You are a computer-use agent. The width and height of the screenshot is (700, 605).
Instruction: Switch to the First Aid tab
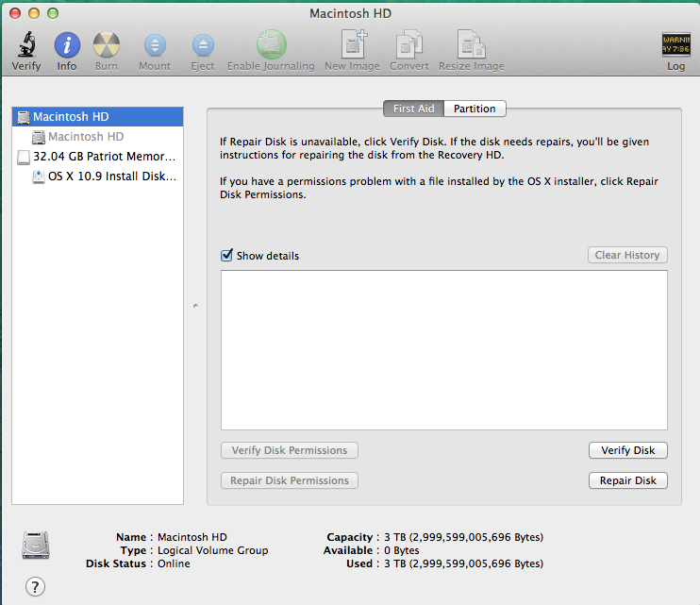[x=413, y=109]
